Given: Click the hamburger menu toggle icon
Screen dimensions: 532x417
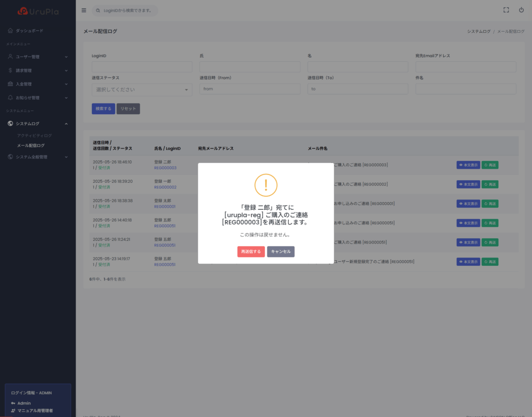Looking at the screenshot, I should click(84, 10).
